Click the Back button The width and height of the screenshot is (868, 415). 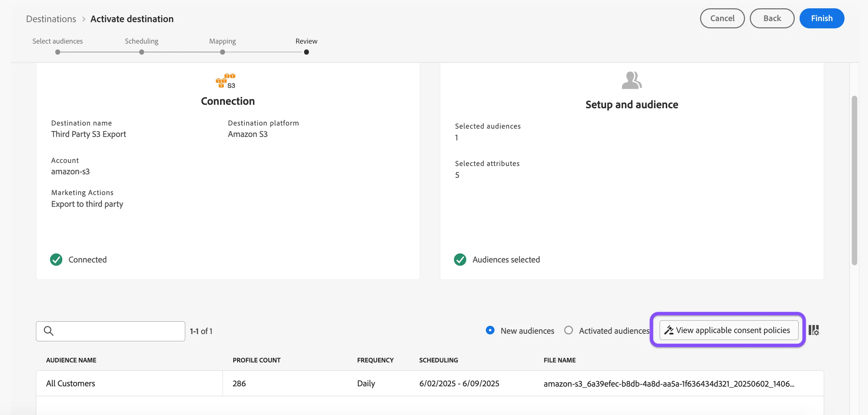772,18
